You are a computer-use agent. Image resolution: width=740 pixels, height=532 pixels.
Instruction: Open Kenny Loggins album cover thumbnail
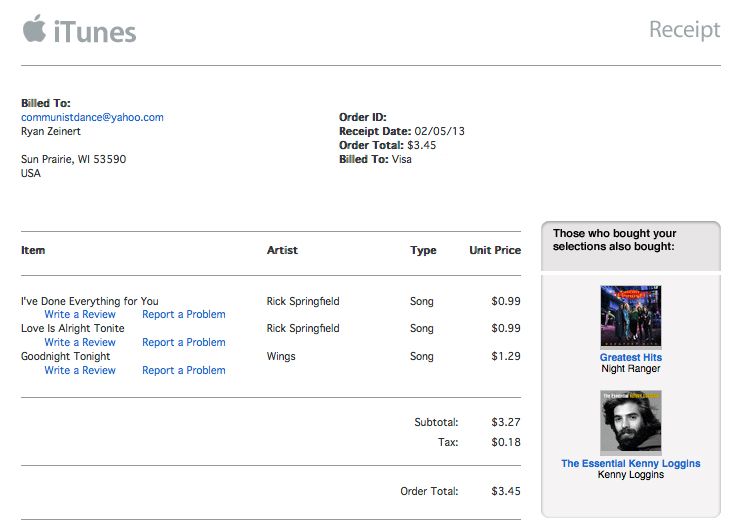point(631,422)
